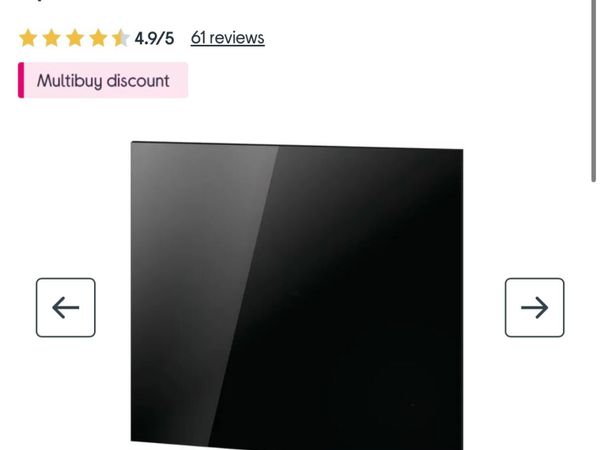This screenshot has height=450, width=600.
Task: Click the 'discount' text in the pink badge
Action: point(138,81)
